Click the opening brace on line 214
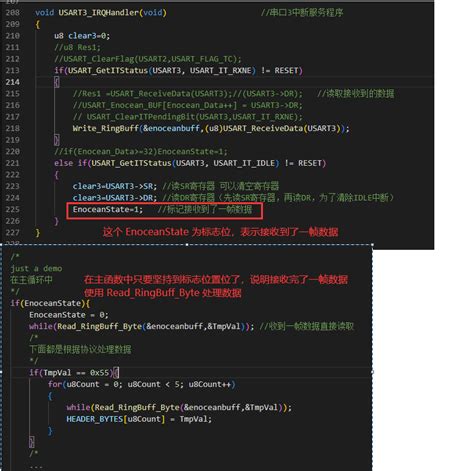This screenshot has width=474, height=471. click(57, 82)
